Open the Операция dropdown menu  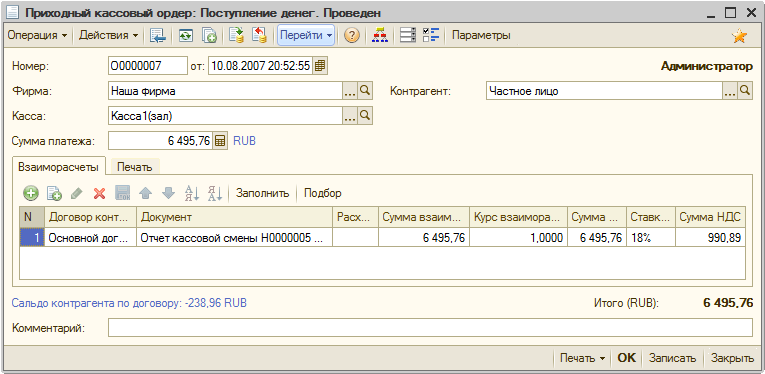pos(37,36)
